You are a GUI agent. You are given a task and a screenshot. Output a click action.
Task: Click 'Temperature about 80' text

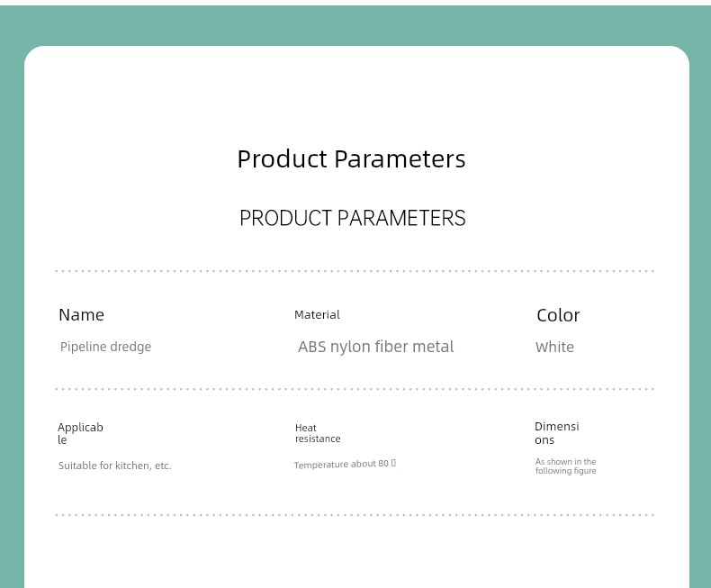(341, 464)
